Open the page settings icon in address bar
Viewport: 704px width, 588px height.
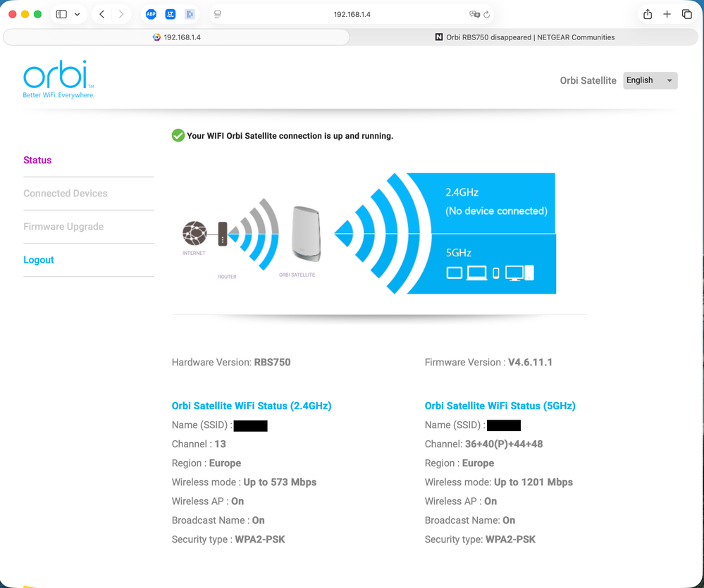point(218,14)
